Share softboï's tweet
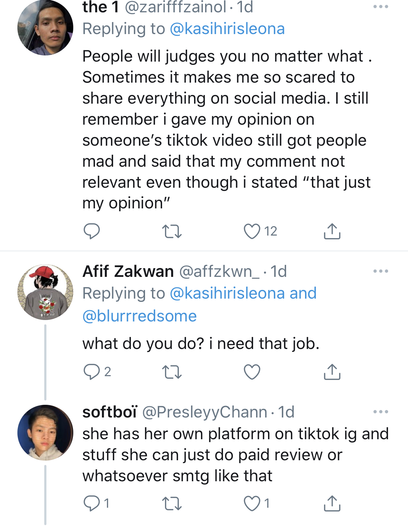Image resolution: width=408 pixels, height=532 pixels. 332,503
